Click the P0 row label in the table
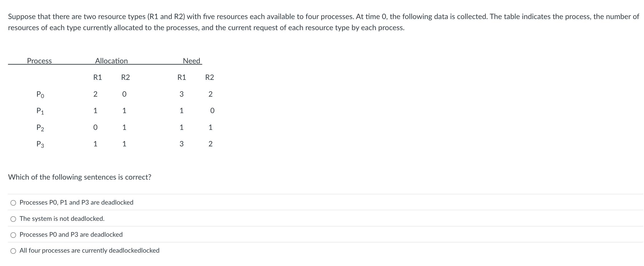 [40, 95]
